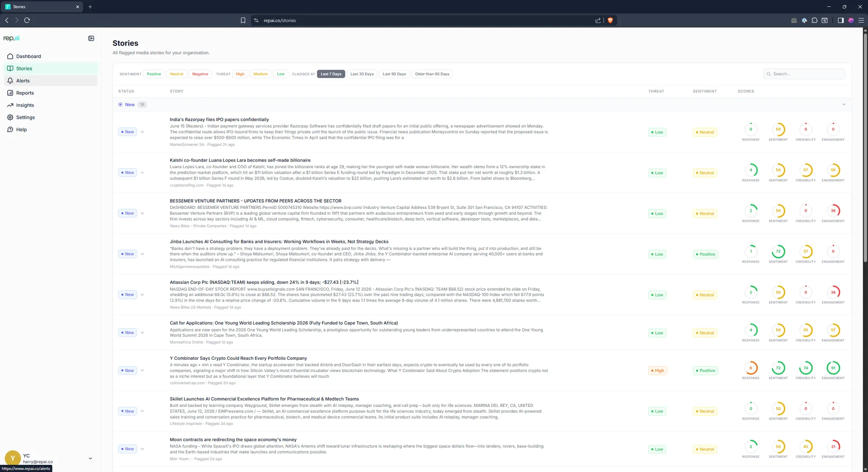The width and height of the screenshot is (868, 472).
Task: Collapse the sidebar panel icon
Action: tap(91, 38)
